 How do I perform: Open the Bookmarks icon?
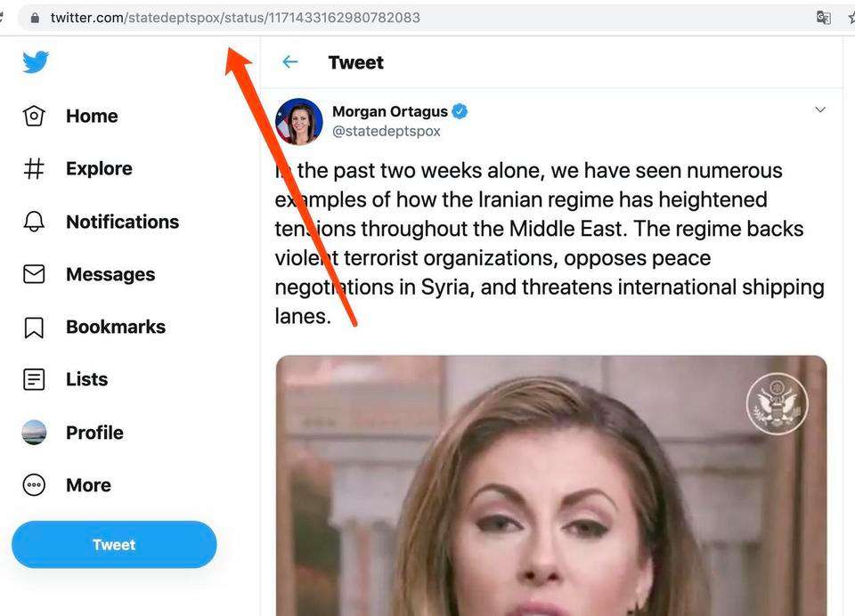coord(34,327)
